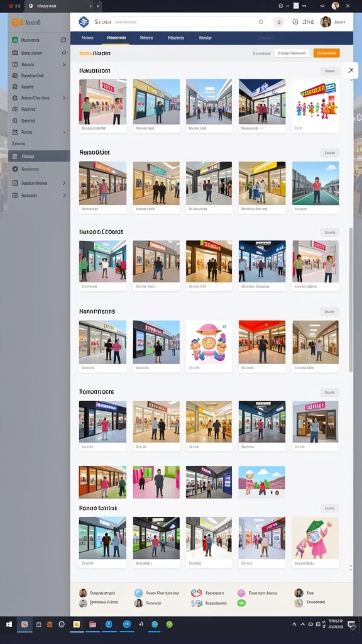Select the highlighted sidebar row

pos(39,156)
